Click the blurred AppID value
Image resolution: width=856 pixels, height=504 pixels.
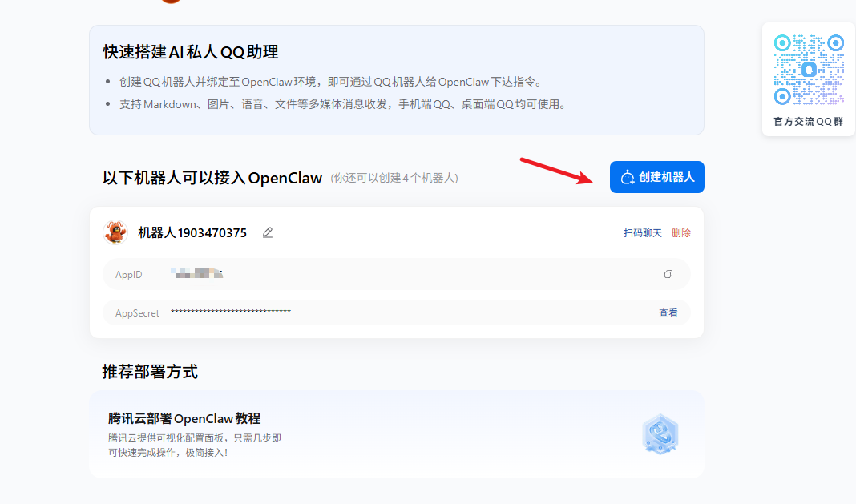point(197,273)
